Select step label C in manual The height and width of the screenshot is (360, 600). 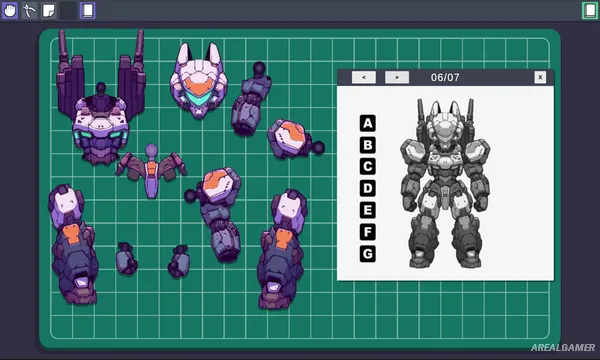368,167
